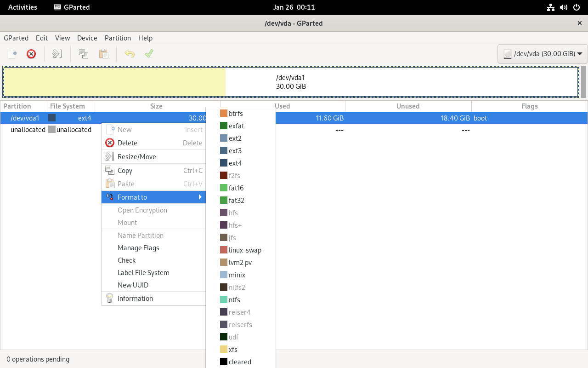
Task: Open the Device menu in the menu bar
Action: point(87,38)
